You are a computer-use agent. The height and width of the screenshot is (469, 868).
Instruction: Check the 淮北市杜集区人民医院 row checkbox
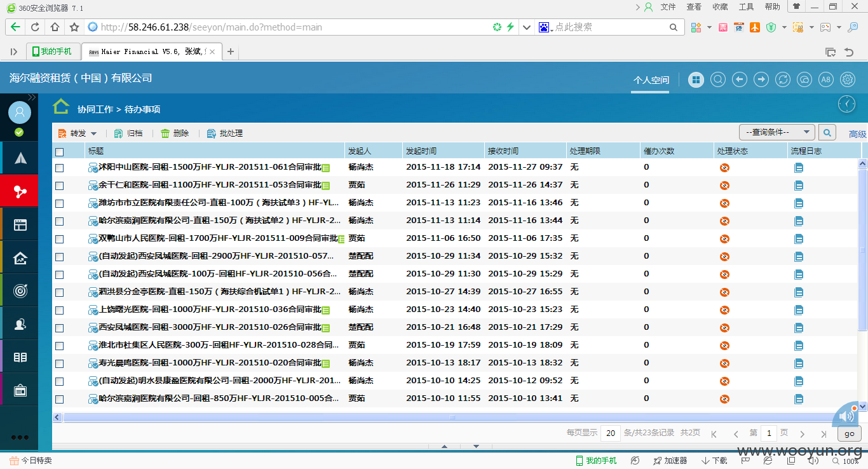(x=60, y=346)
